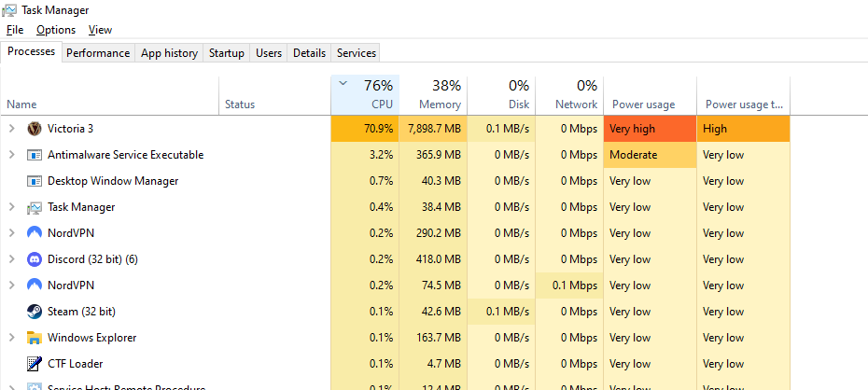Select the CTF Loader icon
The height and width of the screenshot is (390, 868).
(35, 364)
